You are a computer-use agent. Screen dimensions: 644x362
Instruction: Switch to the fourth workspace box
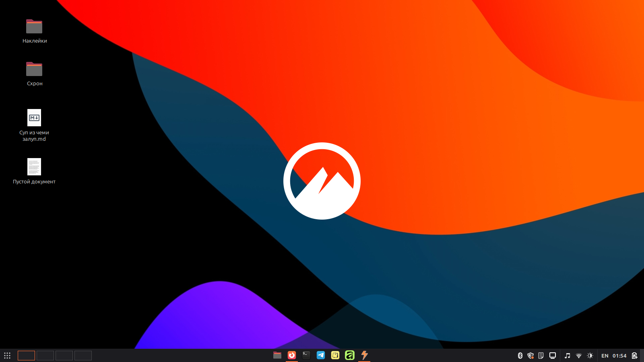tap(83, 356)
